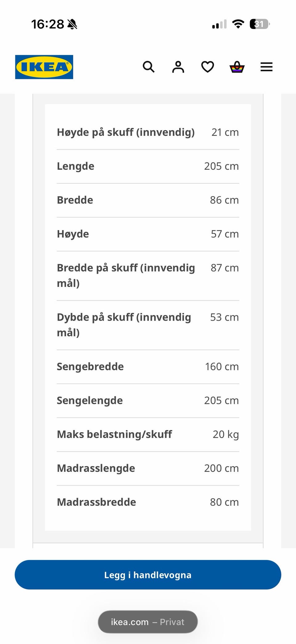Tap the Høyde på skuff (innvendig) label
296x644 pixels.
pos(126,132)
